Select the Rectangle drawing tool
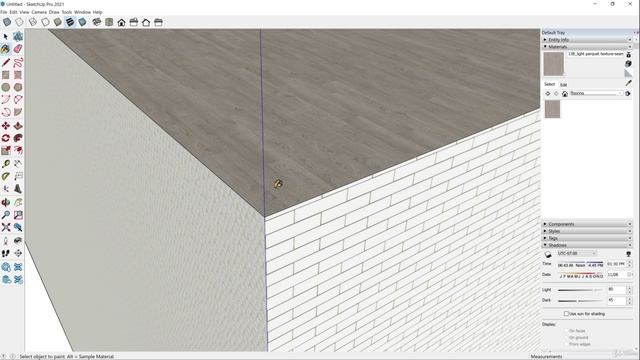Viewport: 640px width, 360px height. 6,75
